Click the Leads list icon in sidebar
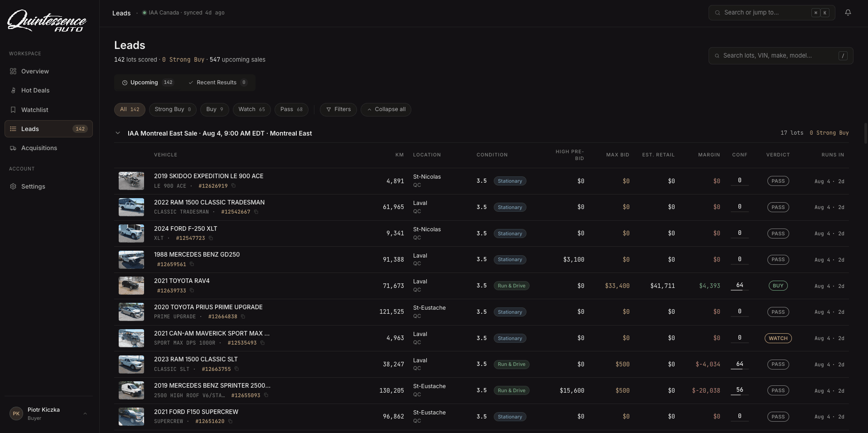This screenshot has width=868, height=433. tap(13, 129)
